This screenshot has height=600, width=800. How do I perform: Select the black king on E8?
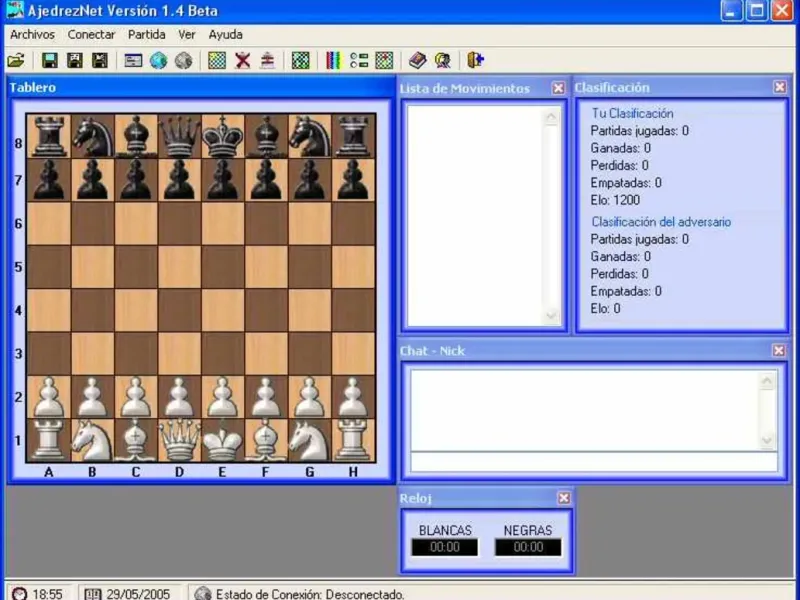(222, 136)
